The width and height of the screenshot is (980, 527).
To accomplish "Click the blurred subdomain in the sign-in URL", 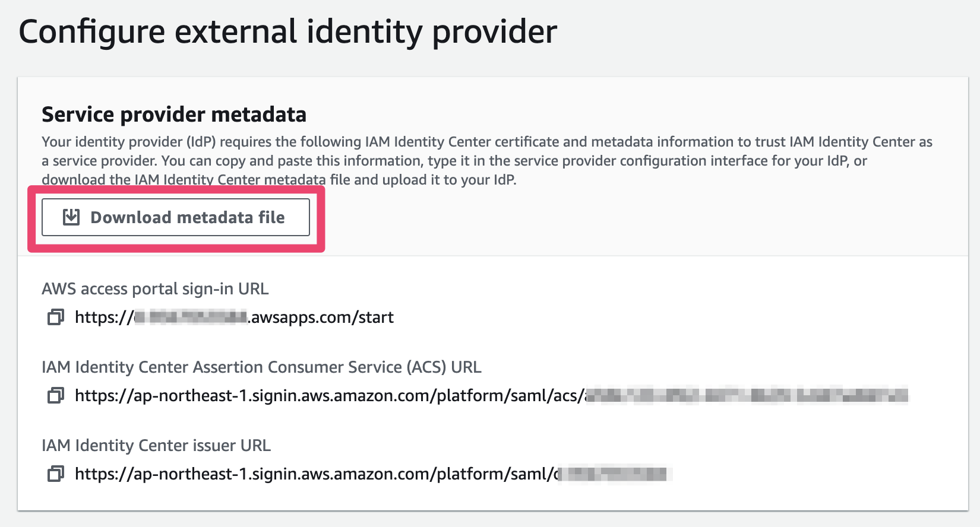I will (191, 318).
